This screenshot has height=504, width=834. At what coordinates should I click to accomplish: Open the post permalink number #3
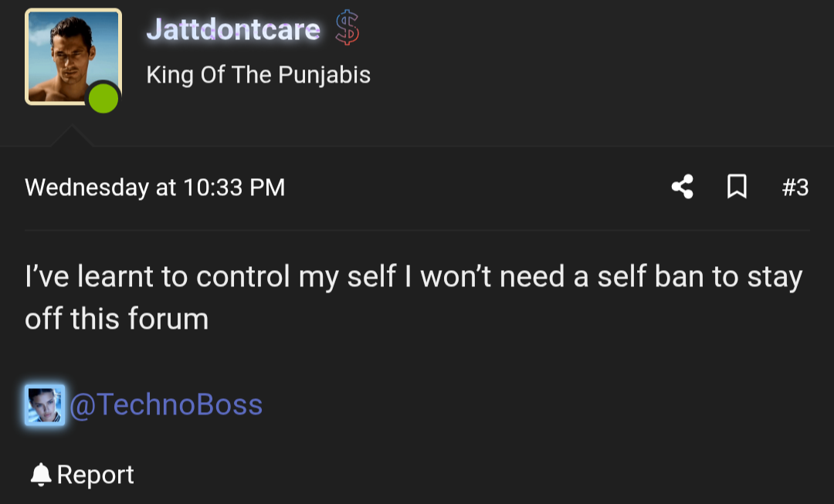click(795, 187)
